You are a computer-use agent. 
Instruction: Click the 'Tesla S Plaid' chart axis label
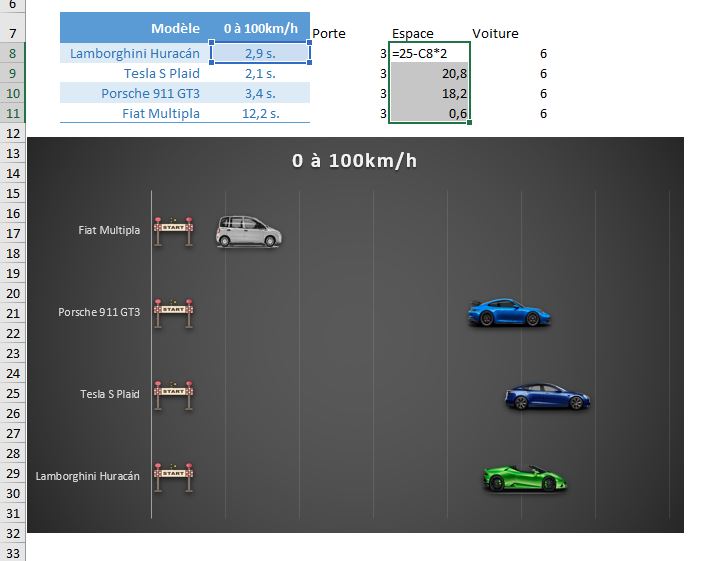[110, 394]
